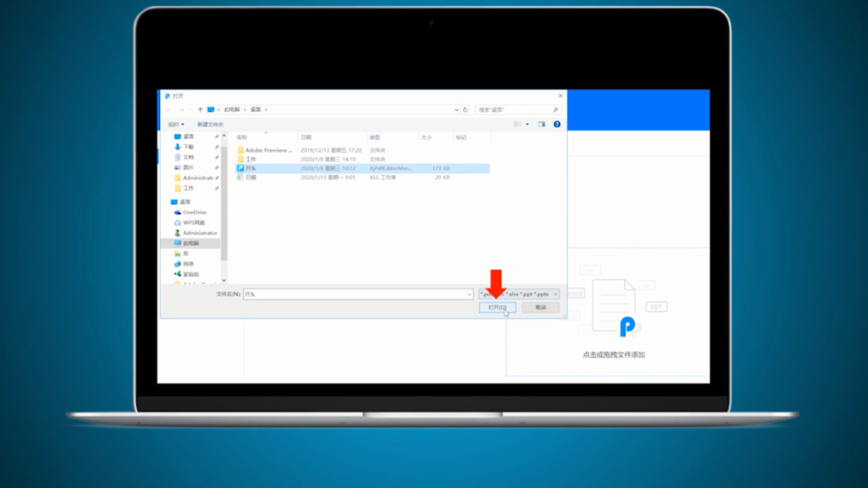Screen dimensions: 868x488
Task: Click 桌面 in the address bar path
Action: 255,110
